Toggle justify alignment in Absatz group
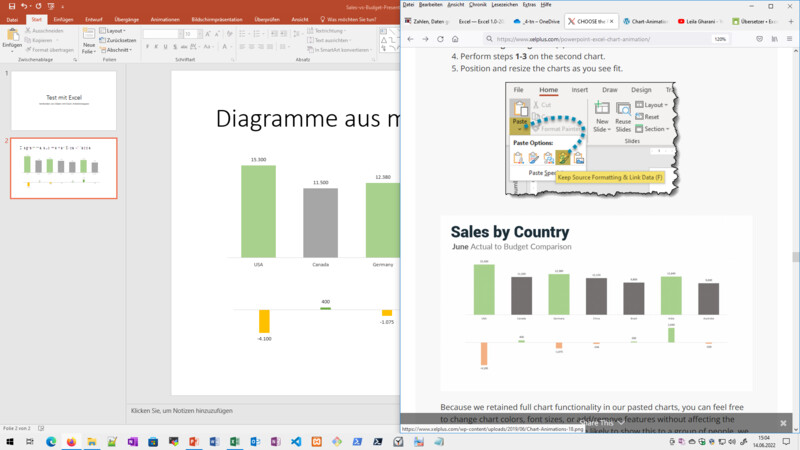800x450 pixels. pyautogui.click(x=270, y=47)
